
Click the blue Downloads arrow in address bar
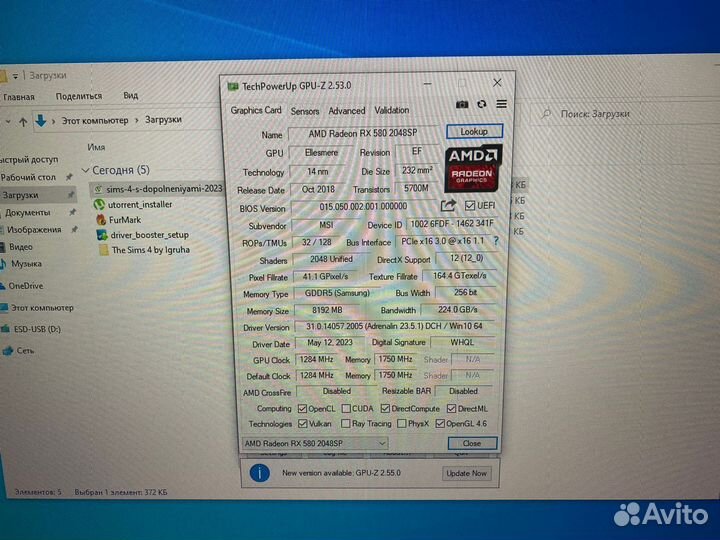click(x=41, y=121)
